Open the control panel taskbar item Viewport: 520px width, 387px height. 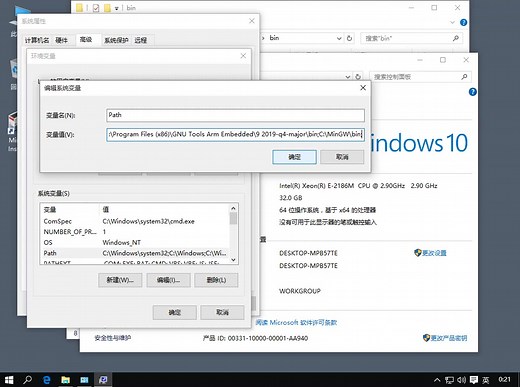click(84, 380)
